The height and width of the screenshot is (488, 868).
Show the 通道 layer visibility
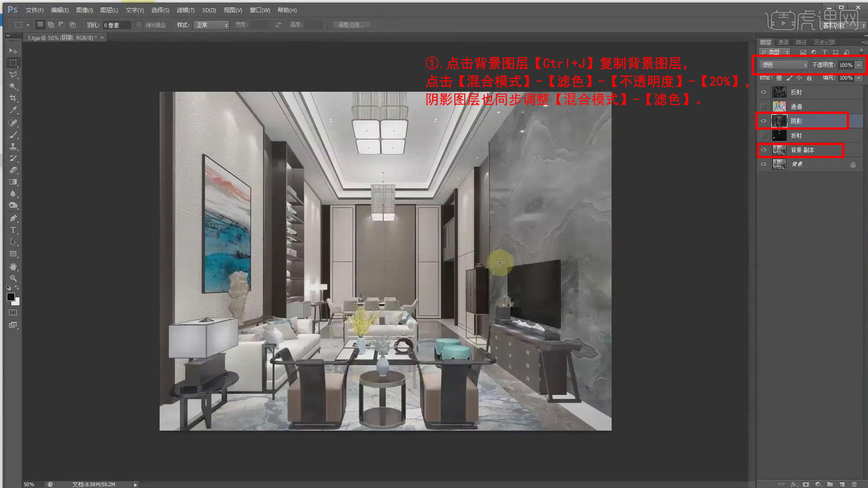tap(764, 106)
